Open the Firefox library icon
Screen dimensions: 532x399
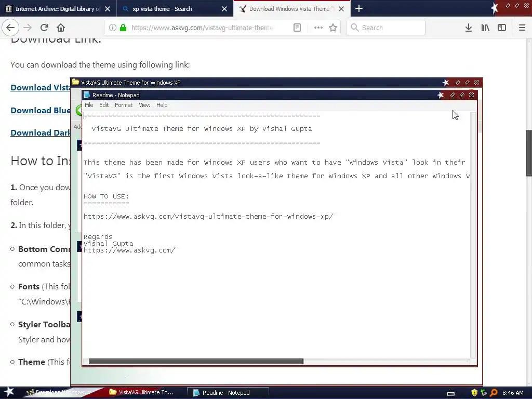485,28
